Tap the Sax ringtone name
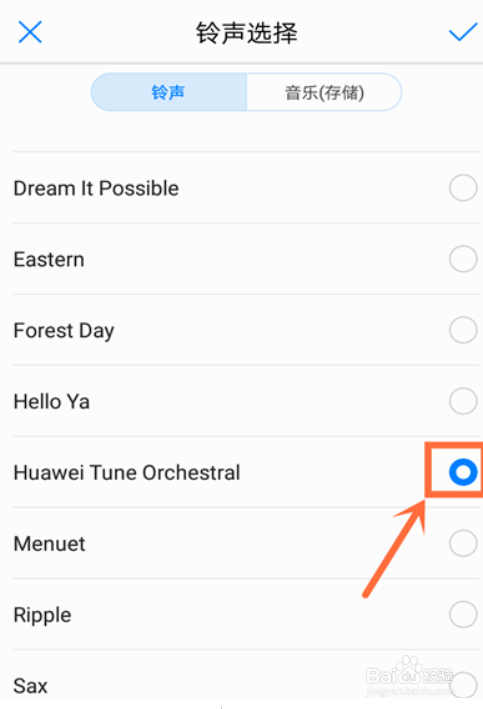Screen dimensions: 483x709 coord(30,686)
